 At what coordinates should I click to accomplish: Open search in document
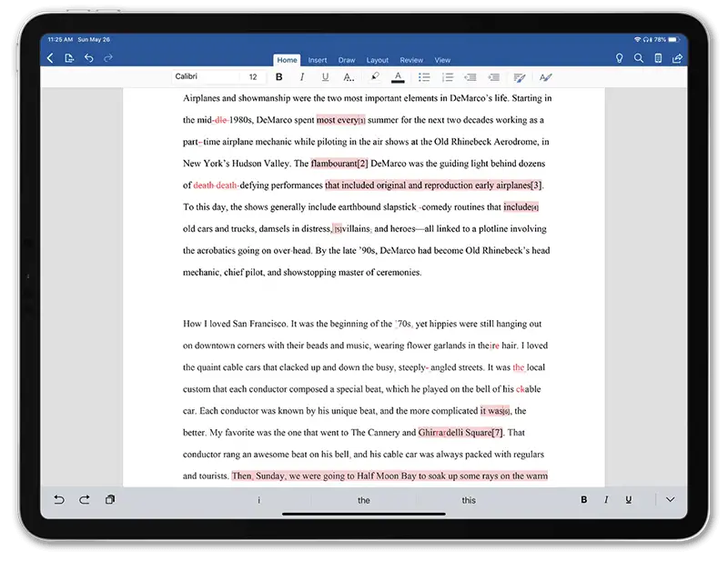tap(639, 58)
